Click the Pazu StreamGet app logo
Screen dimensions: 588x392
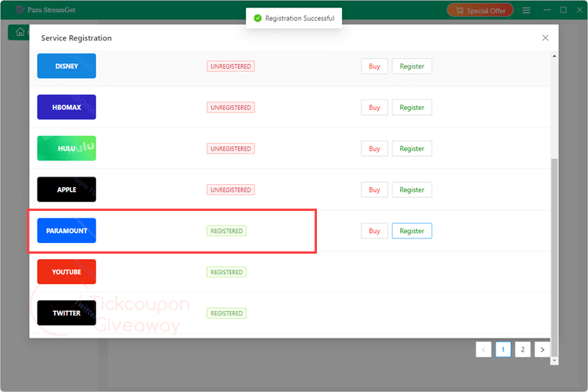point(20,10)
